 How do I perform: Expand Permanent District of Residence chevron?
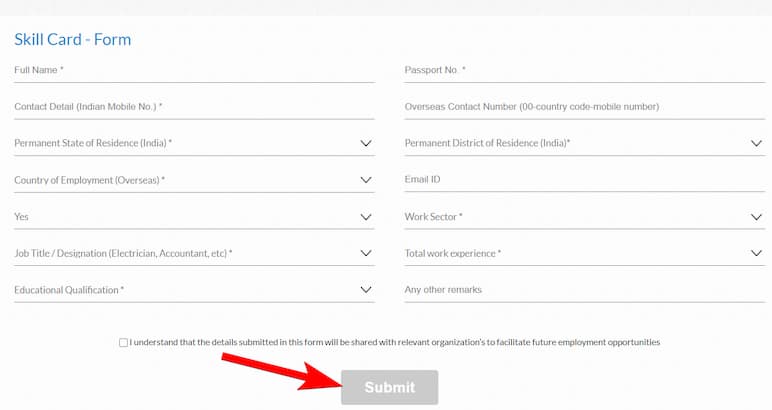coord(756,143)
